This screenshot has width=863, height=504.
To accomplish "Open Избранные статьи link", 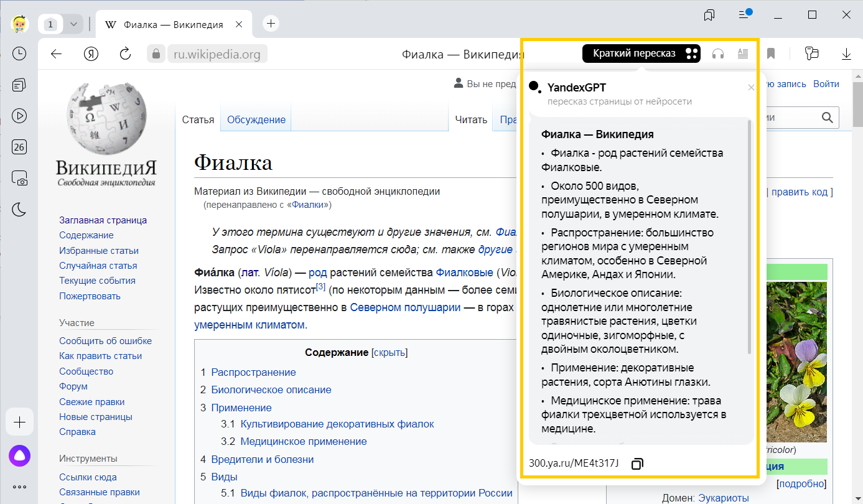I will tap(99, 251).
